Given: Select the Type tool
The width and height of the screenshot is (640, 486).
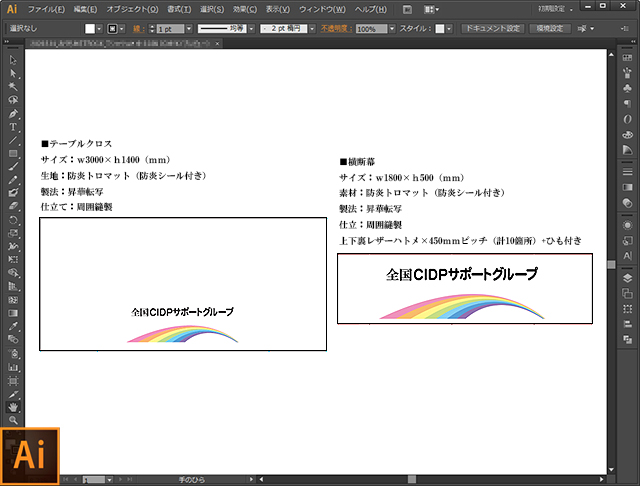Looking at the screenshot, I should tap(13, 127).
